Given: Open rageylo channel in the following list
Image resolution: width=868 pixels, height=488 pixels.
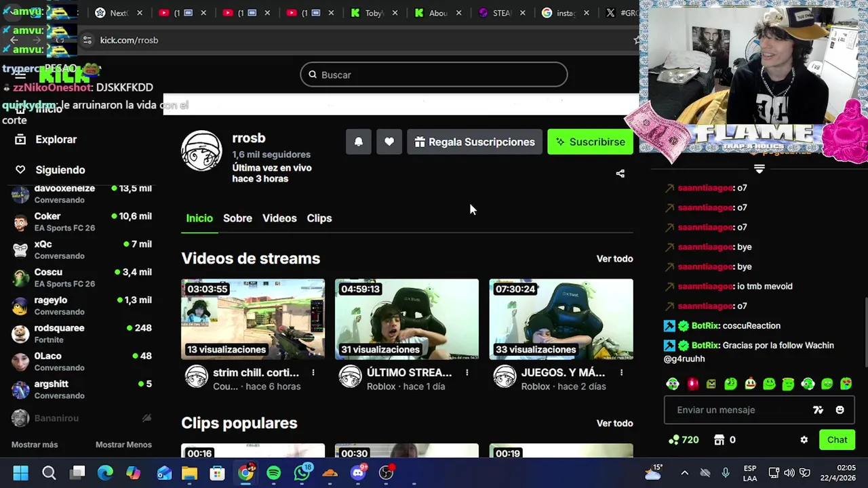Looking at the screenshot, I should tap(82, 306).
